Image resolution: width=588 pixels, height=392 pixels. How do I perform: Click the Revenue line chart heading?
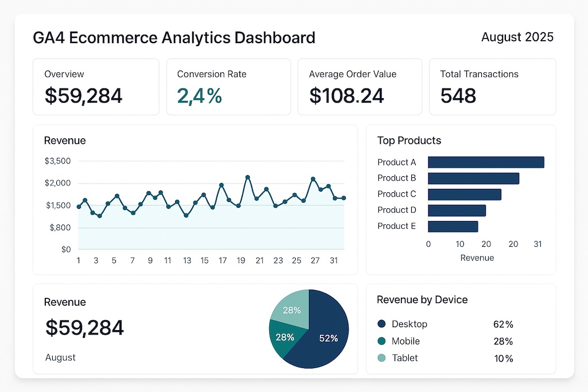[x=65, y=141]
